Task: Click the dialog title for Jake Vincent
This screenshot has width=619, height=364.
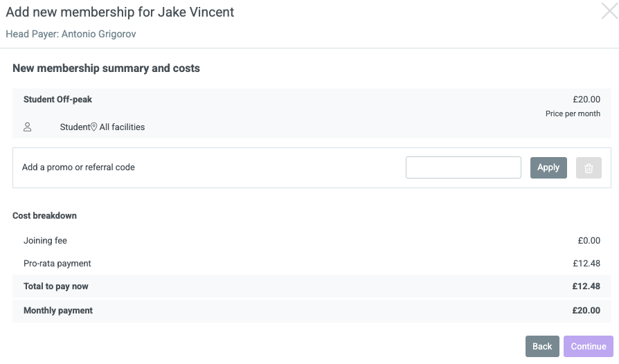Action: pos(120,12)
